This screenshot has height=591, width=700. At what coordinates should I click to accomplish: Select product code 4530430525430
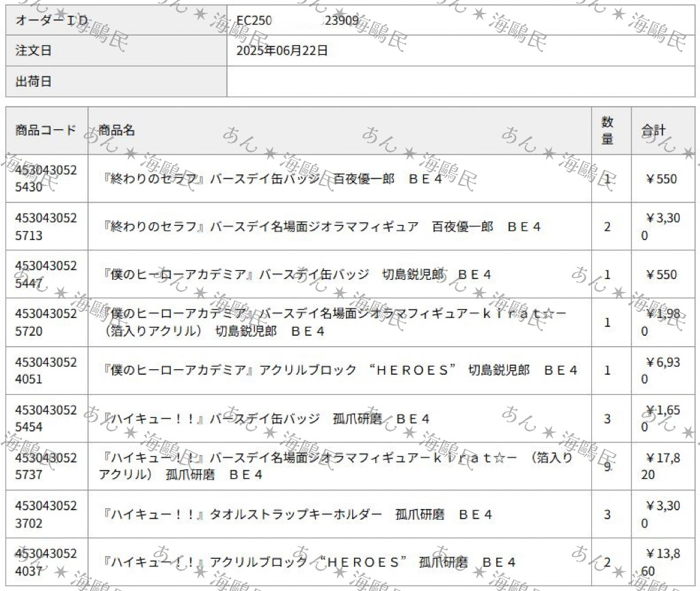point(46,179)
